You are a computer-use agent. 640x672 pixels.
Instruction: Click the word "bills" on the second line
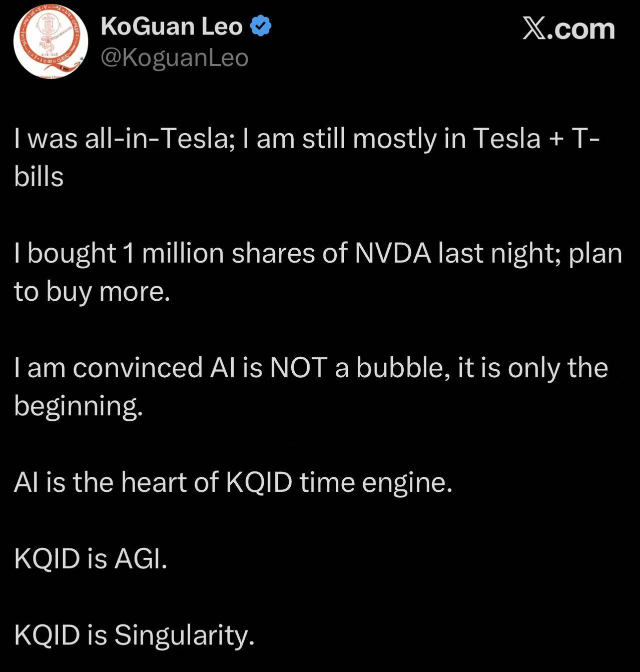click(x=39, y=177)
